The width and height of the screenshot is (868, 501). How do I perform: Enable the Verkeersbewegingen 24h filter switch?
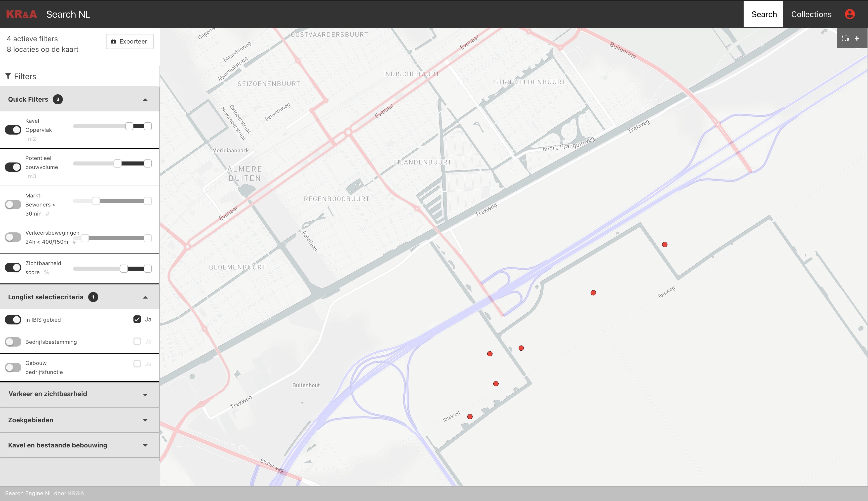(x=13, y=237)
